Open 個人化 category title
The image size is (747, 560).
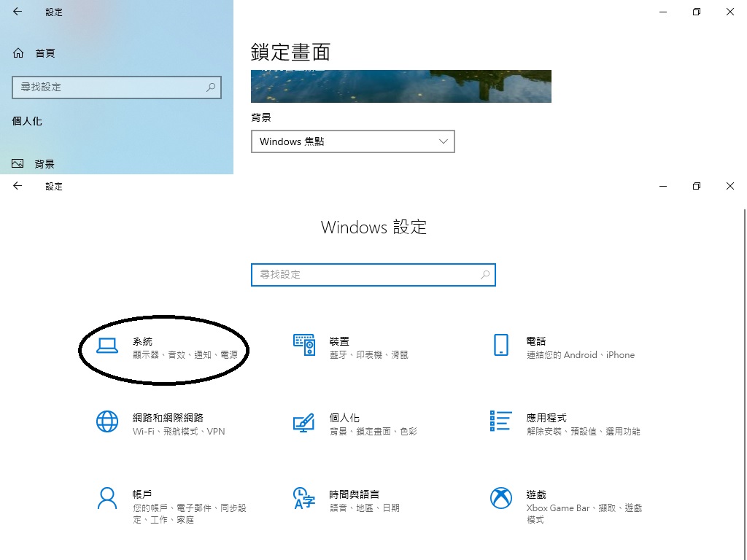point(344,418)
